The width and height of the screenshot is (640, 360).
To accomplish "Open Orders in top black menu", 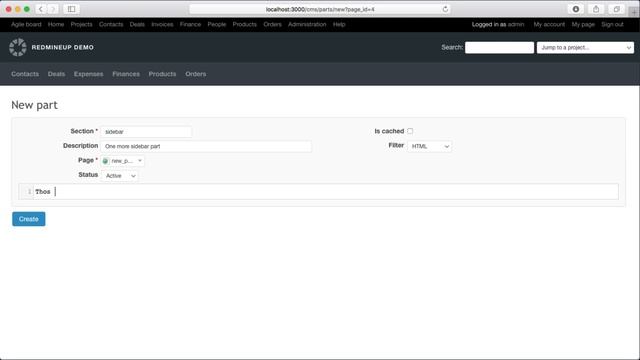I will (272, 24).
